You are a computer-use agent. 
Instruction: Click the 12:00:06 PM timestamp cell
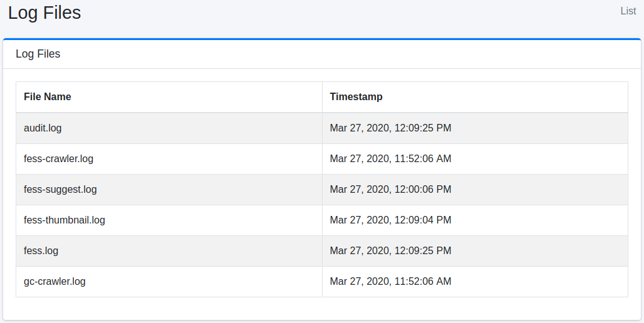pos(390,190)
